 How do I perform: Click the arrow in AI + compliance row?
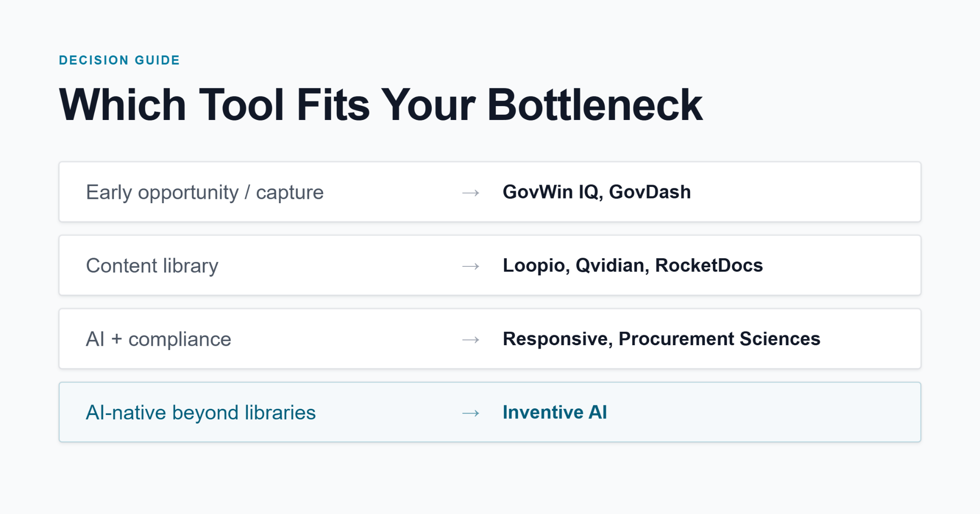point(471,339)
